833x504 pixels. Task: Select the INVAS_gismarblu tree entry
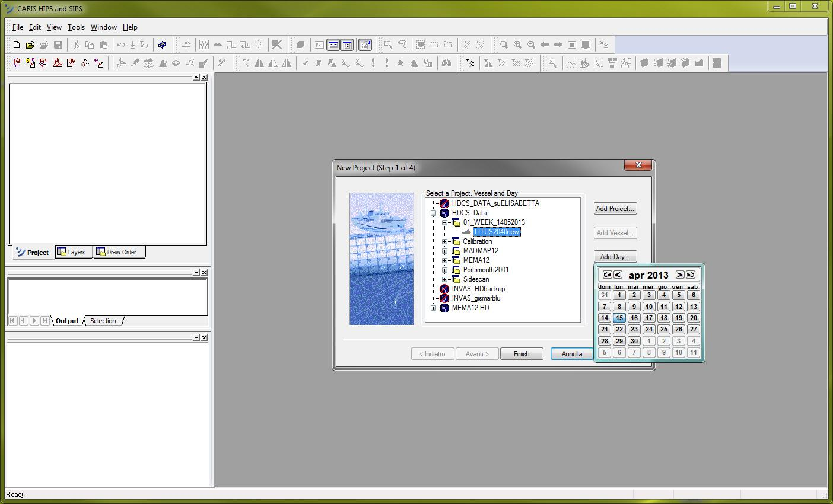pos(476,298)
